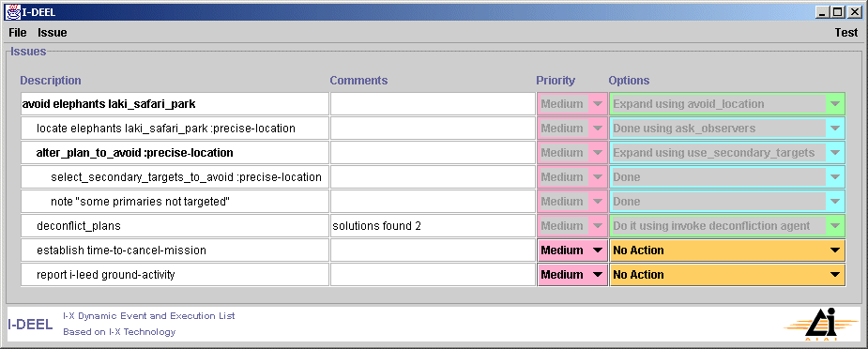
Task: Open the 'Do it using invoke deconfliction agent' dropdown
Action: 727,226
